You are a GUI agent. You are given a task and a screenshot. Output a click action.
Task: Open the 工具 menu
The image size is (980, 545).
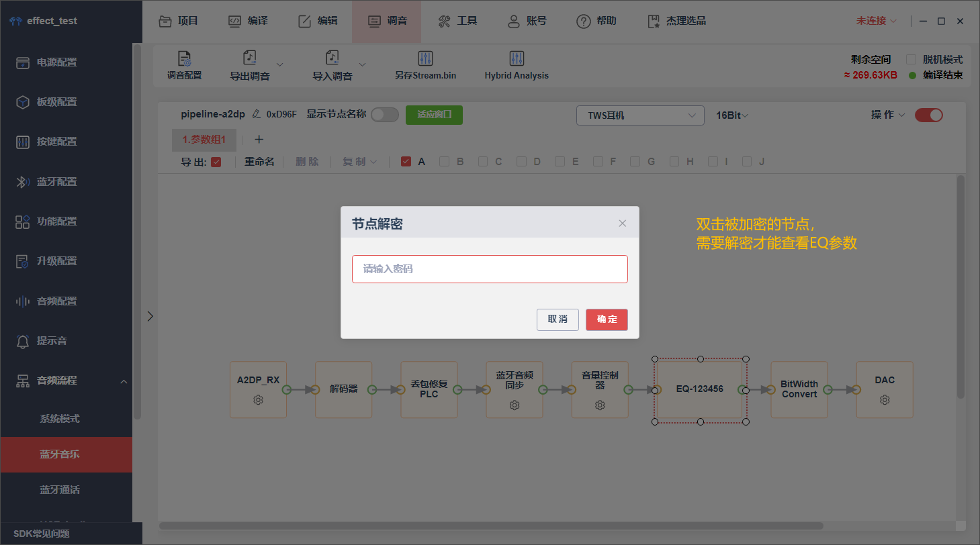(457, 21)
